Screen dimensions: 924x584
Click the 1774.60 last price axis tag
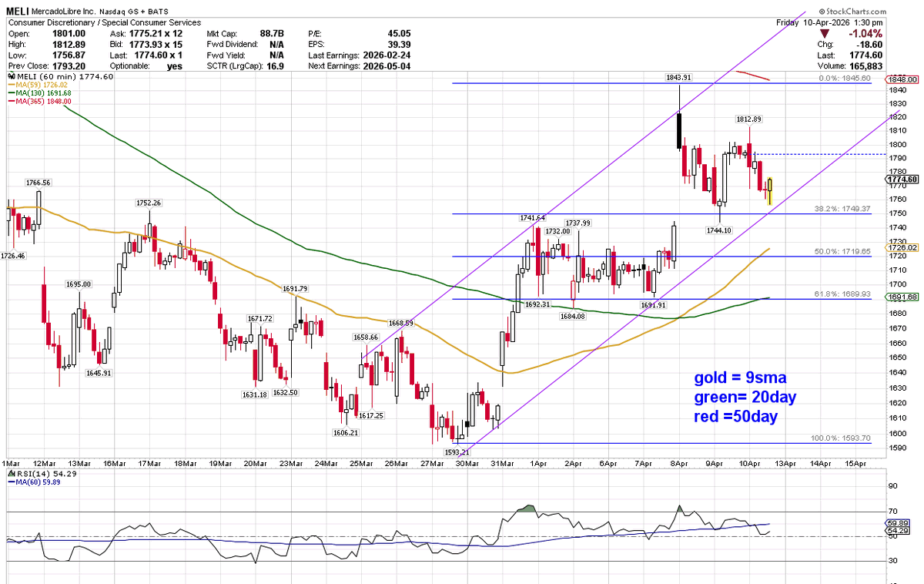coord(902,179)
